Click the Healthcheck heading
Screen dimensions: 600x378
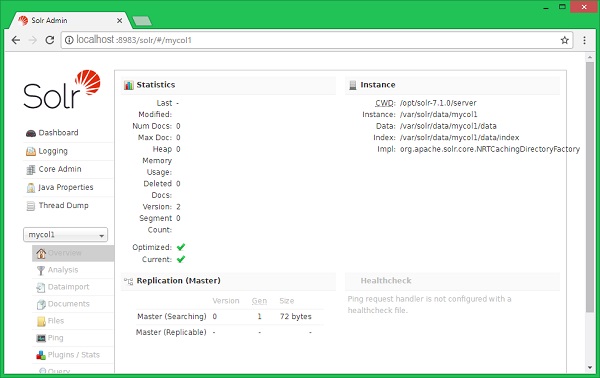386,280
